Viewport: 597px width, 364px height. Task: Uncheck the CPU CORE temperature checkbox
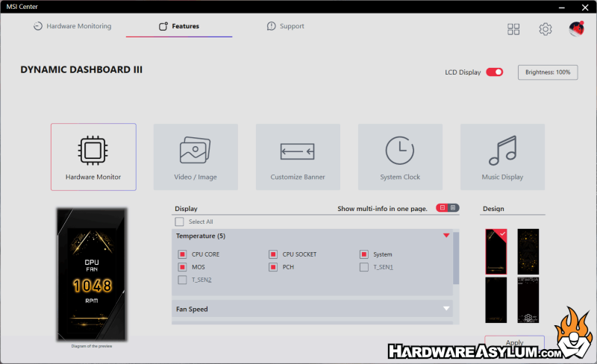[182, 254]
